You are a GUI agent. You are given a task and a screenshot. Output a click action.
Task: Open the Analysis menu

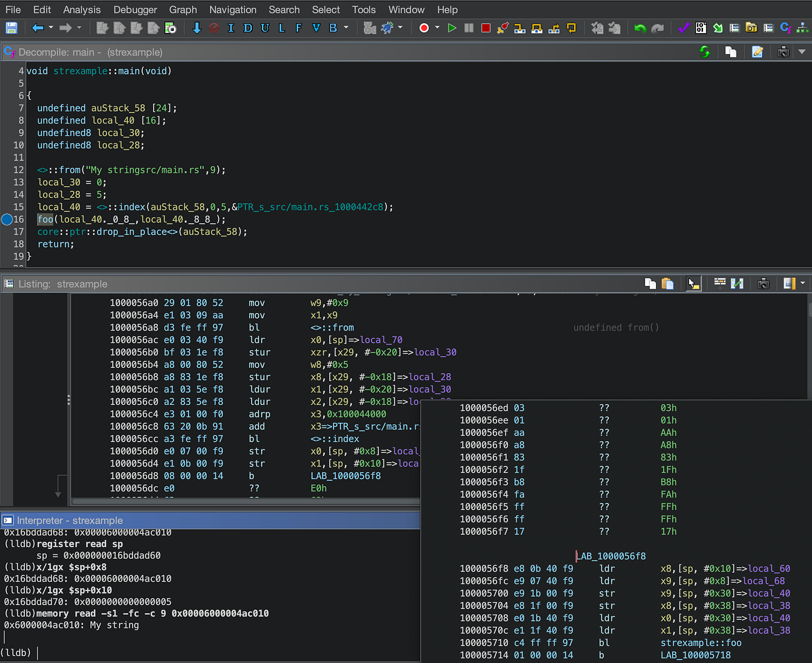pyautogui.click(x=82, y=10)
